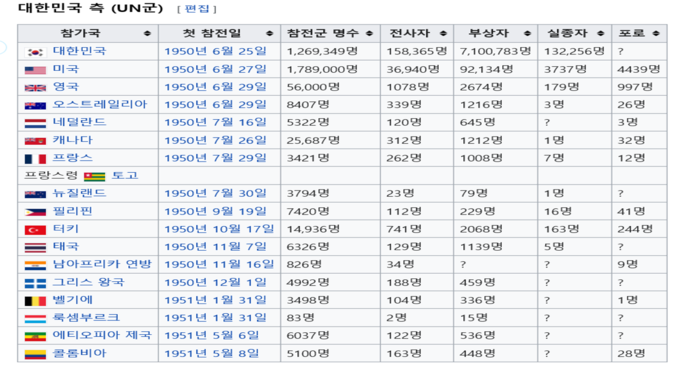Open the 오스트레일리아 country link
Viewport: 680px width, 367px height.
[x=100, y=104]
